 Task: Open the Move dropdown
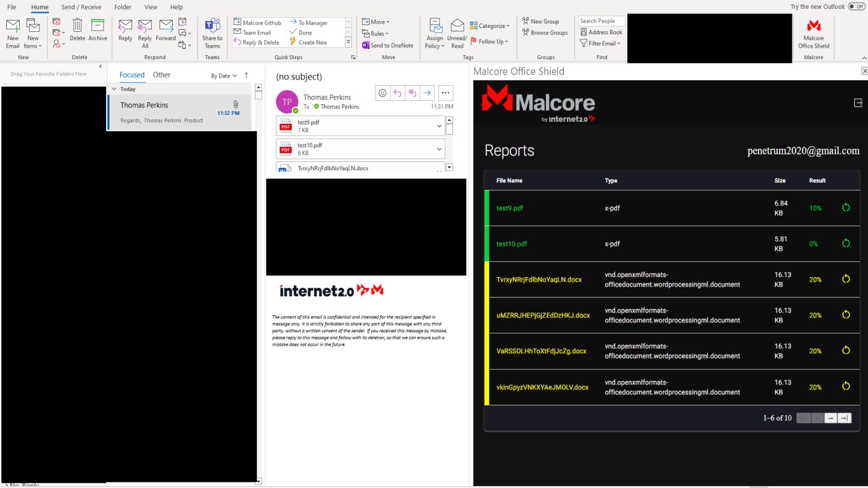[376, 22]
